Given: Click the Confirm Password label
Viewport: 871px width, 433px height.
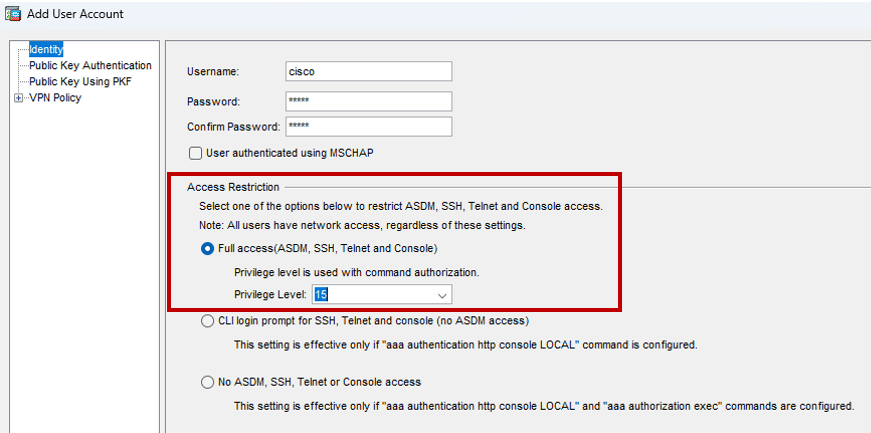Looking at the screenshot, I should pos(233,127).
